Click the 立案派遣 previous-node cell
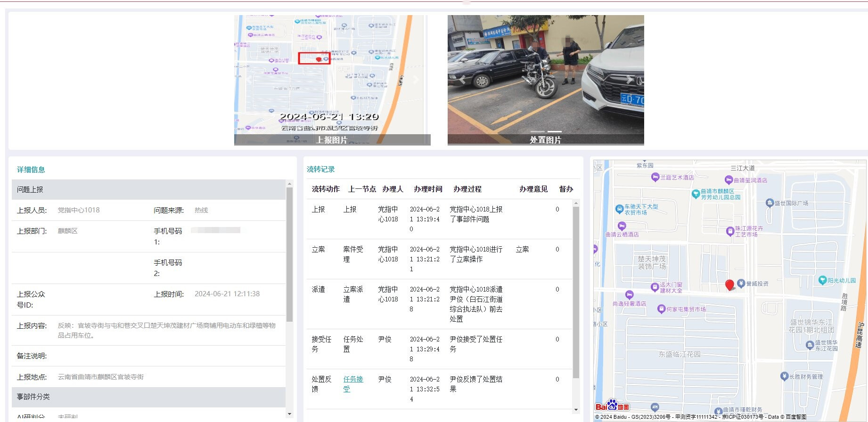Screen dimensions: 868x422 (x=353, y=294)
